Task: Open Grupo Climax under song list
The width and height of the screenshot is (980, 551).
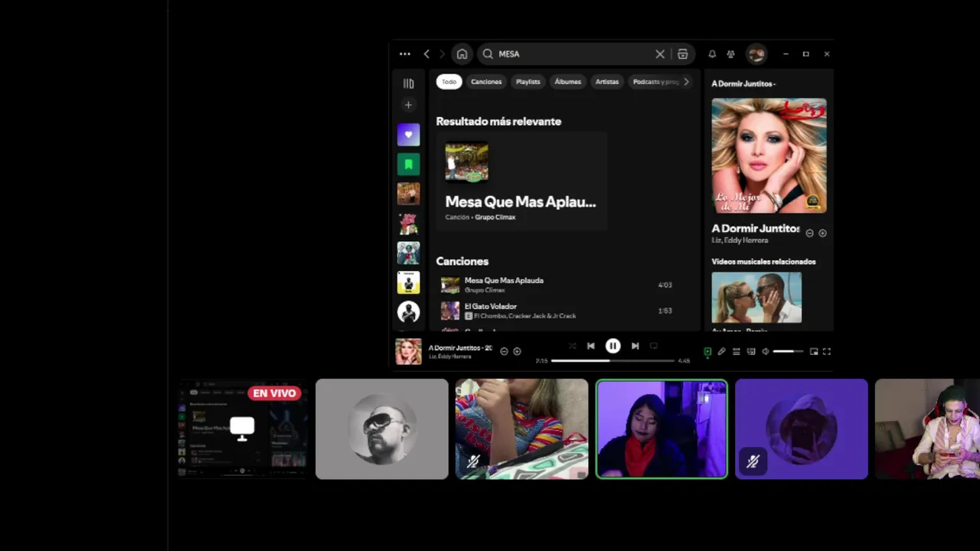Action: point(485,290)
